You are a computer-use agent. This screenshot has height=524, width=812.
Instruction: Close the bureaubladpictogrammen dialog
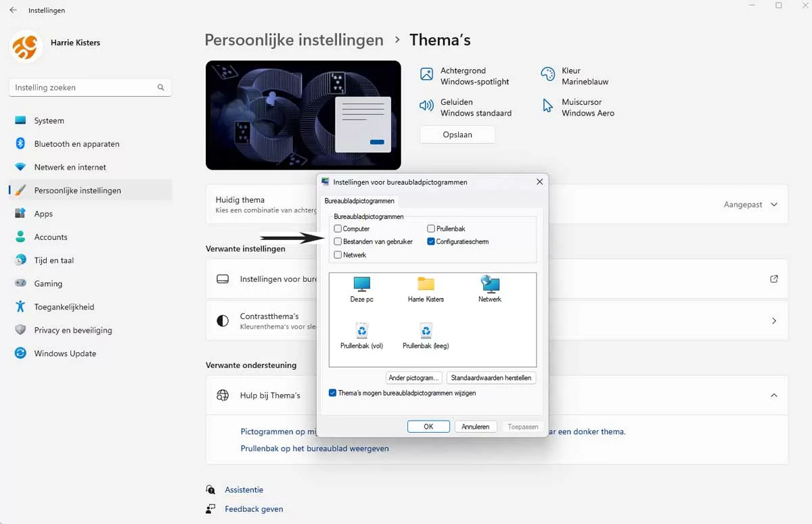539,182
